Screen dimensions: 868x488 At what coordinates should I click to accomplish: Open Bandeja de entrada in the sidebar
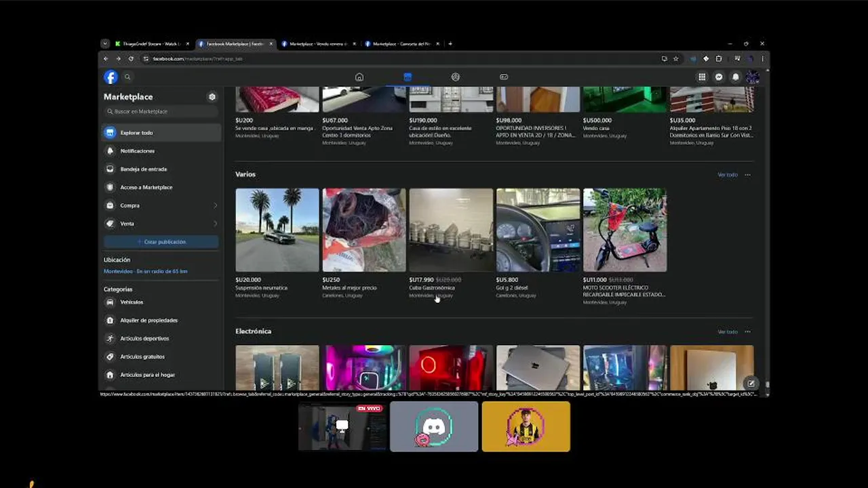pos(162,169)
